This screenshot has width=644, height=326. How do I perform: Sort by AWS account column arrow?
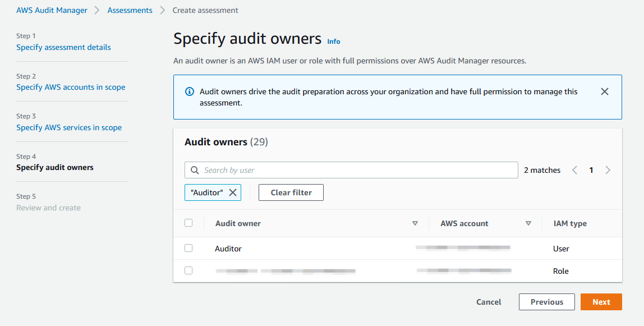click(x=528, y=223)
